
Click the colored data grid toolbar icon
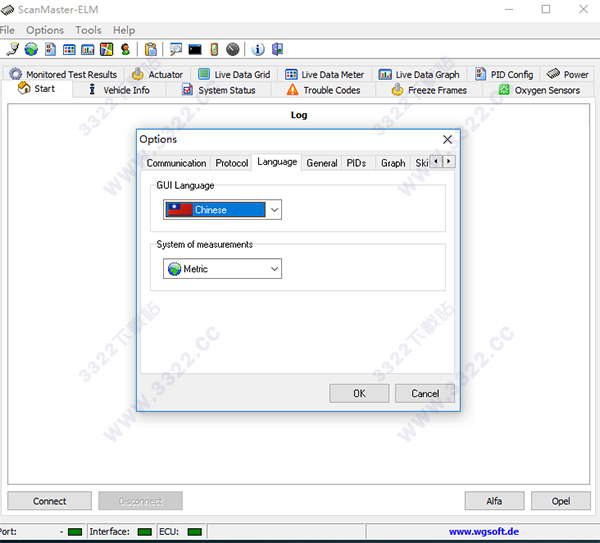(69, 49)
